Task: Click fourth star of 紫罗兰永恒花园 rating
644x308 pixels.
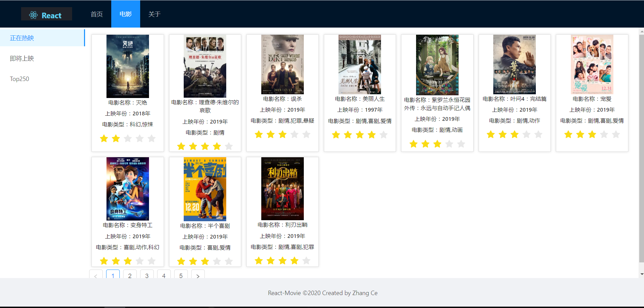Action: (x=449, y=144)
